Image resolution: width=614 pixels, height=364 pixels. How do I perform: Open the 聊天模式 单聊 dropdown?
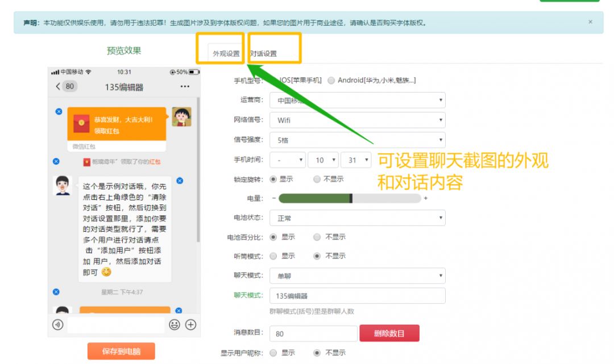click(x=358, y=275)
